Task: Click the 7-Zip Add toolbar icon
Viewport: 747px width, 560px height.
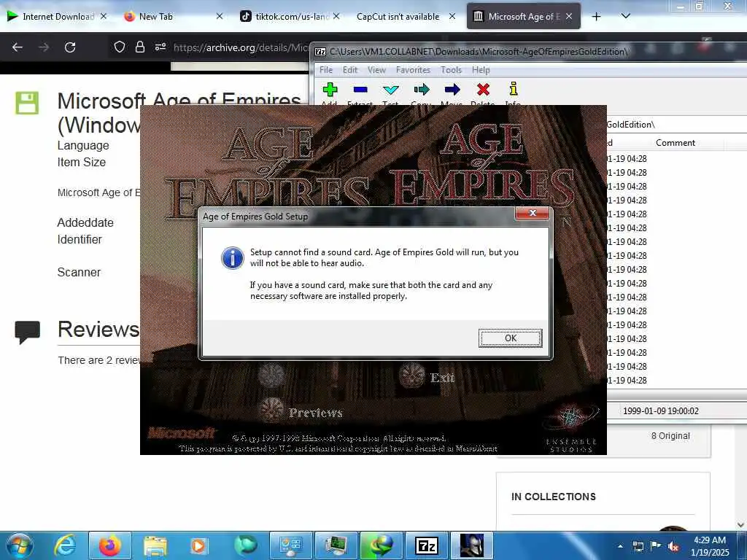Action: 330,90
